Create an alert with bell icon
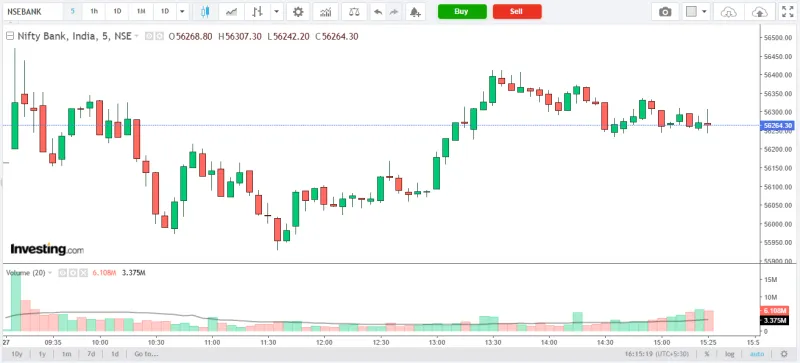Viewport: 800px width, 363px height. (416, 12)
